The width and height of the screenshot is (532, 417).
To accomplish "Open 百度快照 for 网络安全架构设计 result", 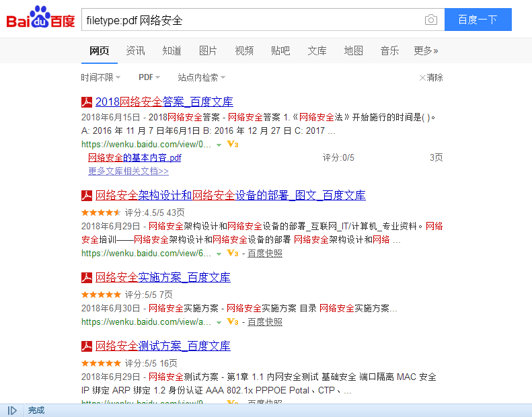I will 265,254.
